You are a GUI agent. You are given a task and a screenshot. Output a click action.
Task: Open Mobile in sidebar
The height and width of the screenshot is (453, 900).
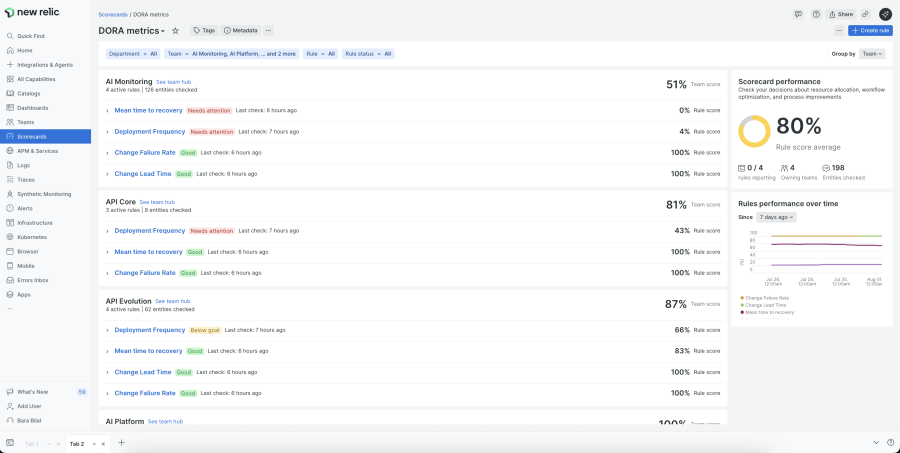[45, 266]
